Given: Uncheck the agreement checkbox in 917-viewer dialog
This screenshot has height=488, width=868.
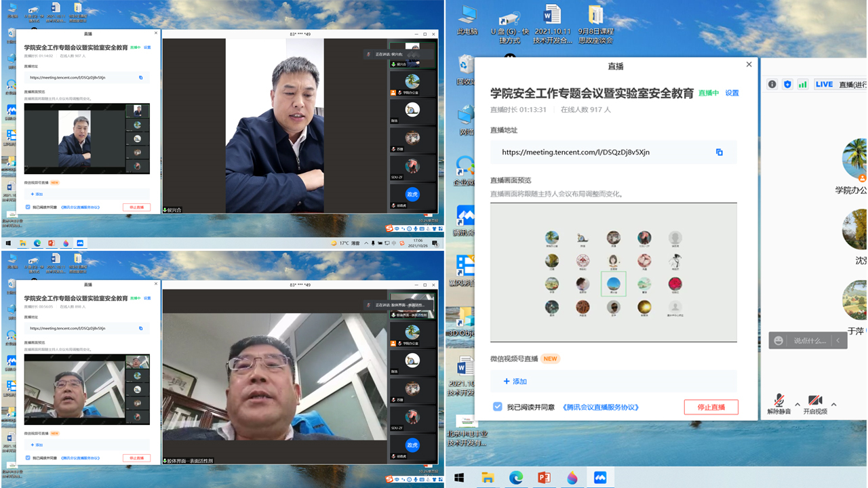Looking at the screenshot, I should 498,407.
